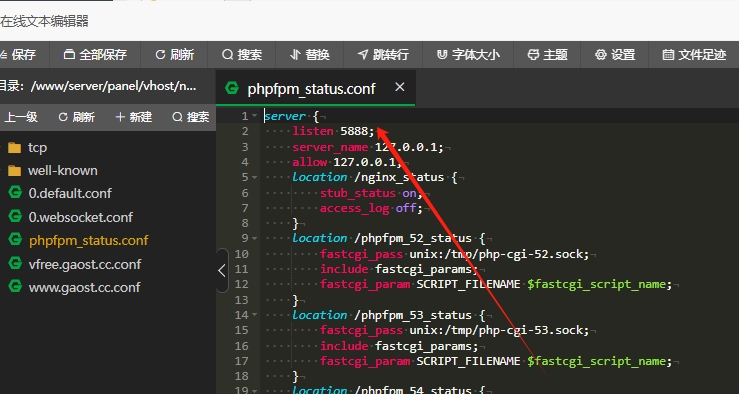Go up with 上一级 button
This screenshot has height=394, width=739.
[21, 117]
